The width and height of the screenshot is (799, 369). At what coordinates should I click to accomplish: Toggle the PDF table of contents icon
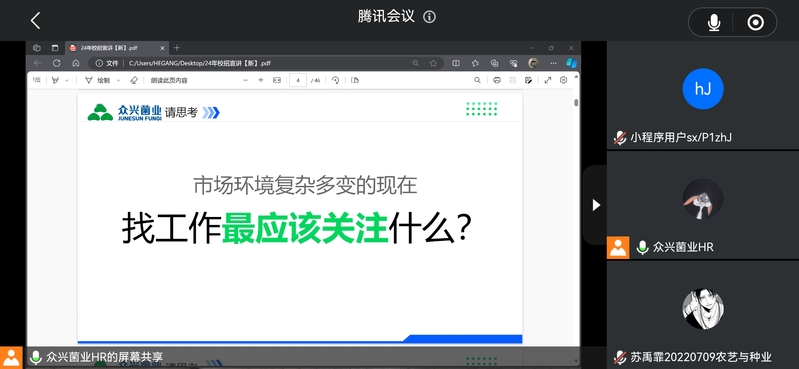coord(37,80)
